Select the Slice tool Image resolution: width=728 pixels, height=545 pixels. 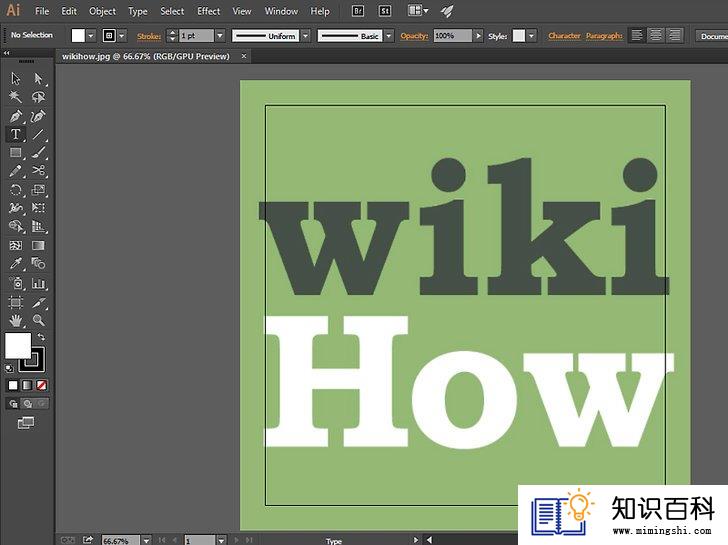pyautogui.click(x=39, y=303)
